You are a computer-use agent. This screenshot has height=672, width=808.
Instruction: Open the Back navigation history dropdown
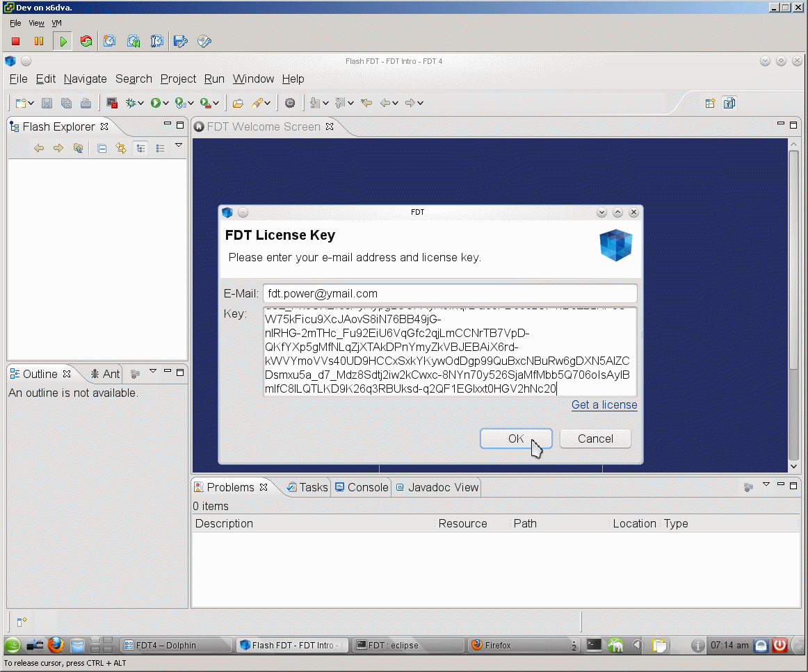tap(395, 103)
